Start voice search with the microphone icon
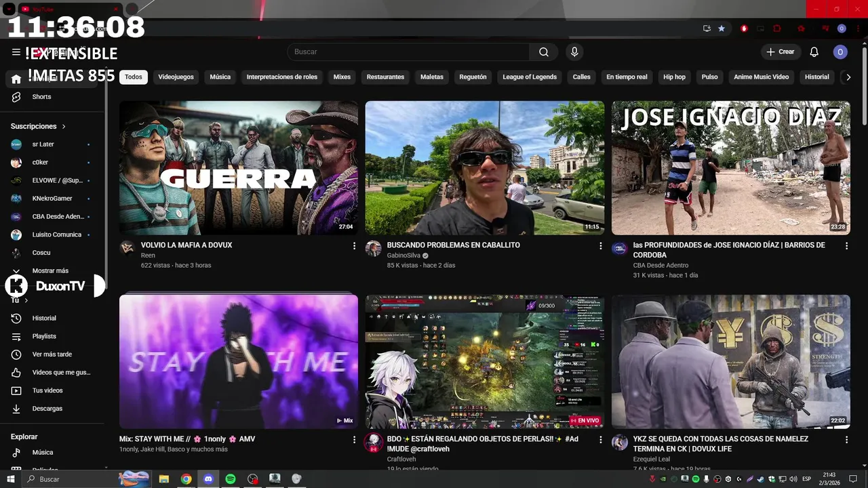868x488 pixels. tap(574, 52)
